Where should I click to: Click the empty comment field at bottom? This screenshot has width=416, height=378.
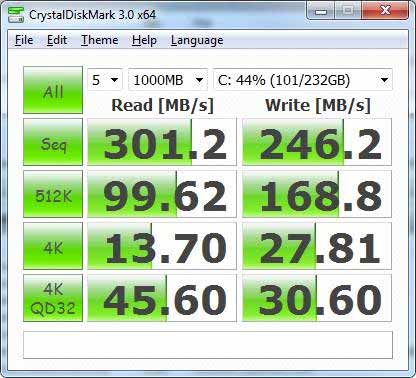coord(208,345)
